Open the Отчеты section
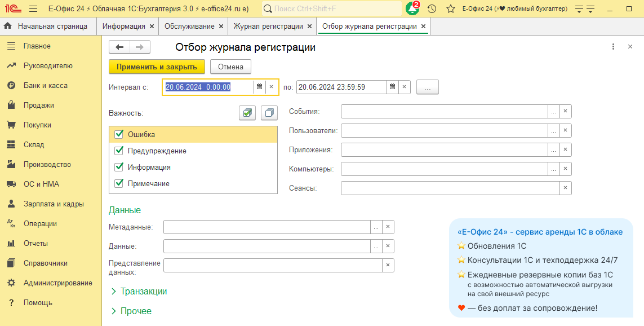This screenshot has height=326, width=644. coord(51,243)
